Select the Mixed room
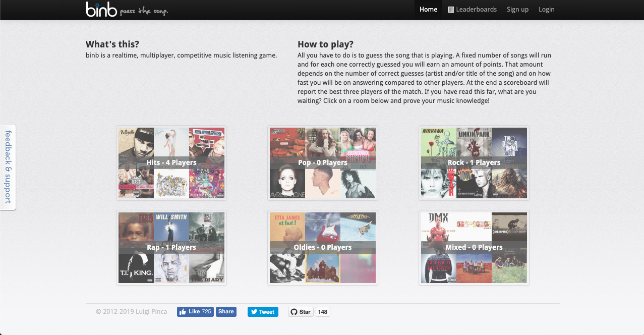 coord(474,247)
